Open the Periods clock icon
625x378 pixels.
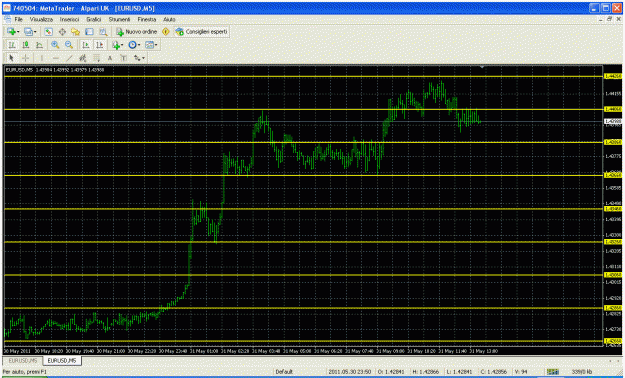(132, 45)
